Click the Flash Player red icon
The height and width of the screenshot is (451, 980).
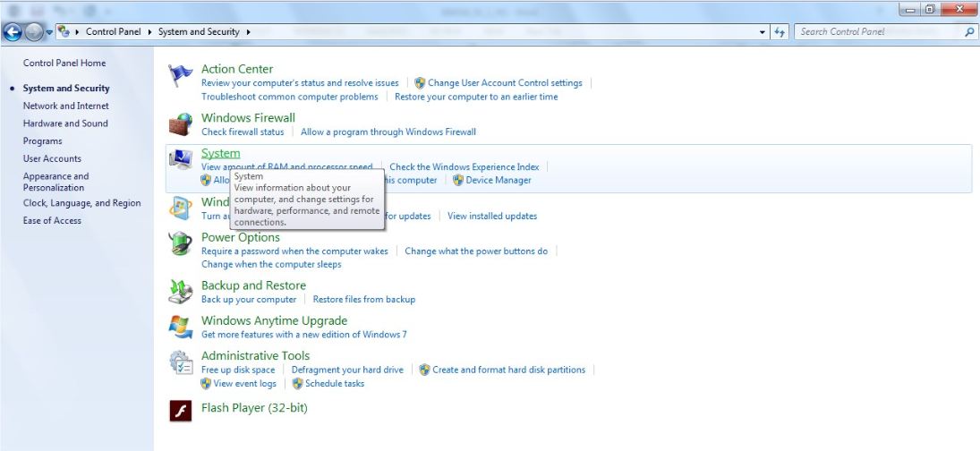click(x=181, y=411)
